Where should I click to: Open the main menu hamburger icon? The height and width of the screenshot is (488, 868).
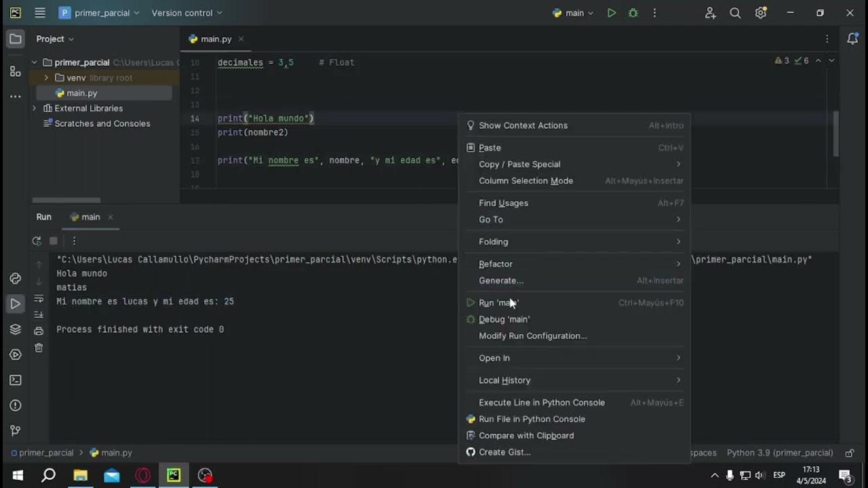40,13
